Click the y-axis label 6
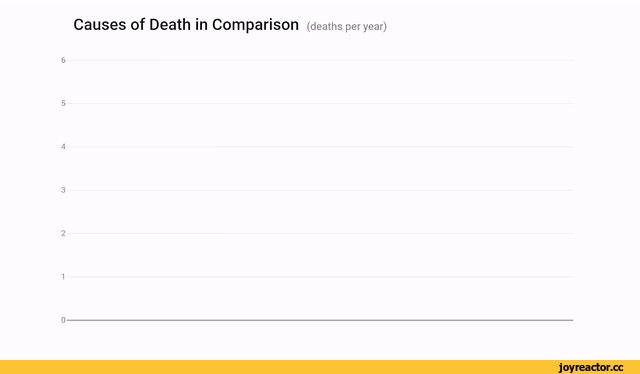Image resolution: width=640 pixels, height=374 pixels. click(63, 60)
